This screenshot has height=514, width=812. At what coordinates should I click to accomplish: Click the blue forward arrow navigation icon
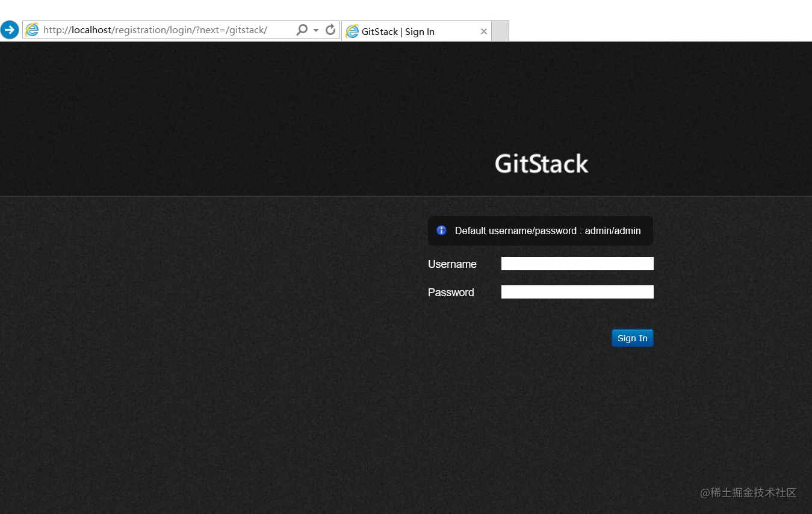pyautogui.click(x=10, y=29)
